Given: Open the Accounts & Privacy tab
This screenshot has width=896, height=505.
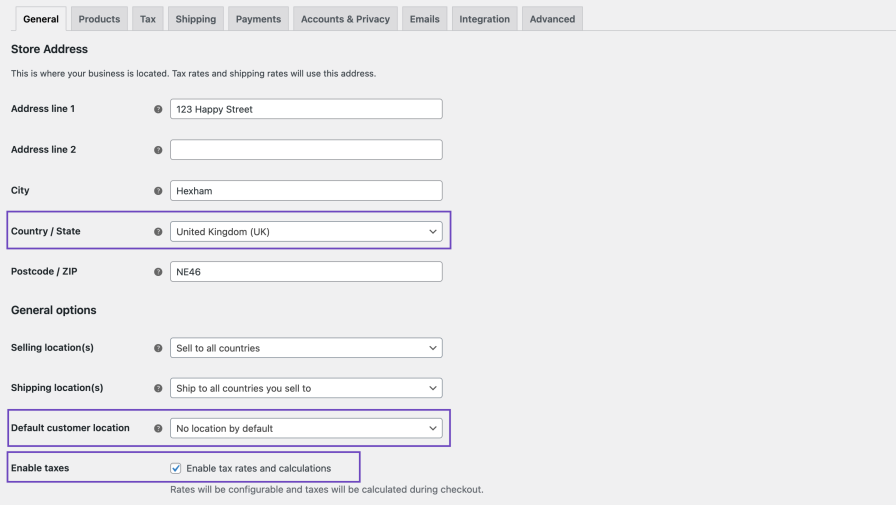Looking at the screenshot, I should click(x=345, y=19).
